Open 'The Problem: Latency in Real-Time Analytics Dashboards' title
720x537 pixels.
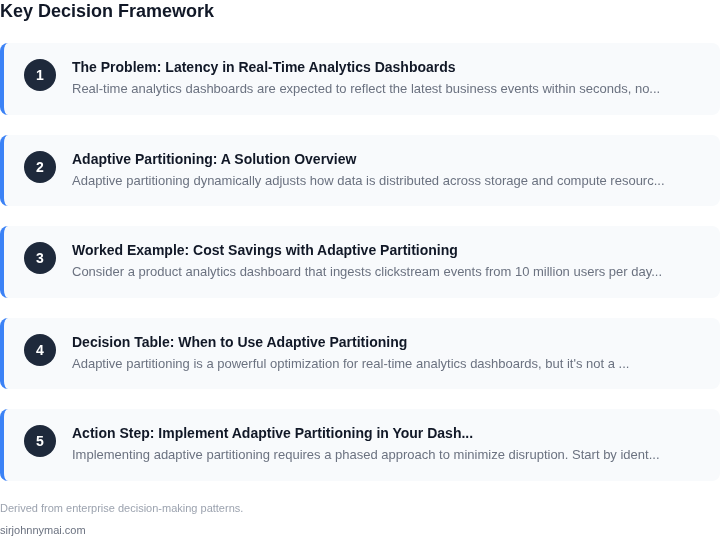pyautogui.click(x=264, y=67)
